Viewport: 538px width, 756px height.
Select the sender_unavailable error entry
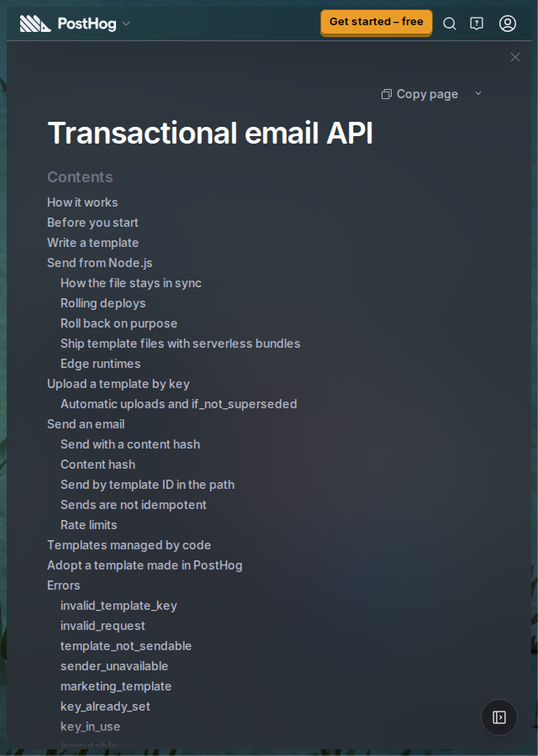click(114, 666)
